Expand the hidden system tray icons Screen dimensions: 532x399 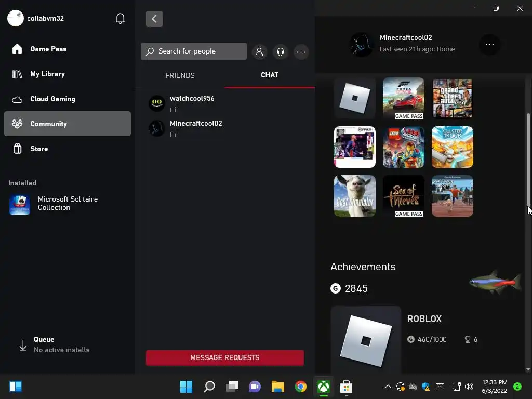coord(388,387)
